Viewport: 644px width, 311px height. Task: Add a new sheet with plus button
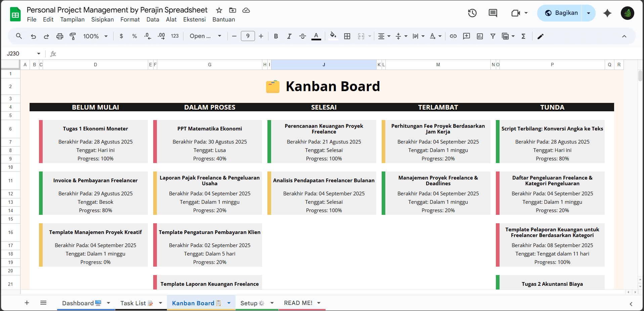pos(27,303)
